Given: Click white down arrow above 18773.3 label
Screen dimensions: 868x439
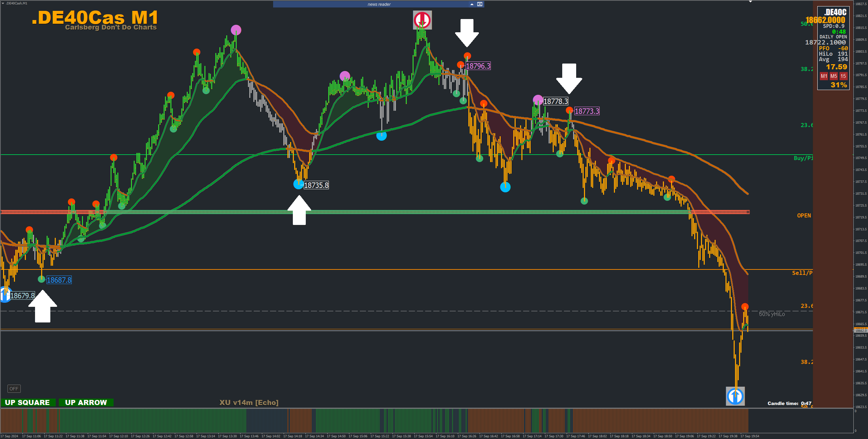Looking at the screenshot, I should (x=569, y=78).
